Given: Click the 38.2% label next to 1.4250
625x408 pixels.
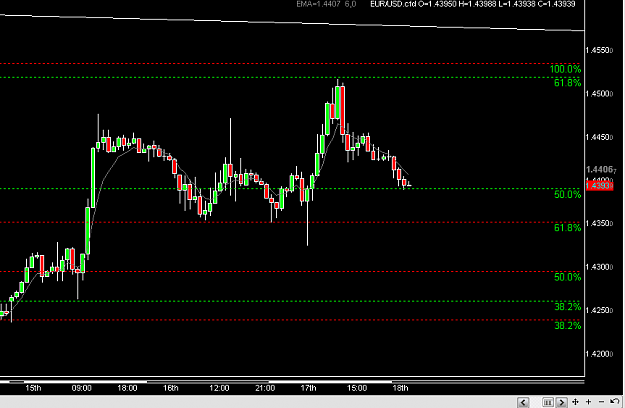Looking at the screenshot, I should tap(567, 307).
